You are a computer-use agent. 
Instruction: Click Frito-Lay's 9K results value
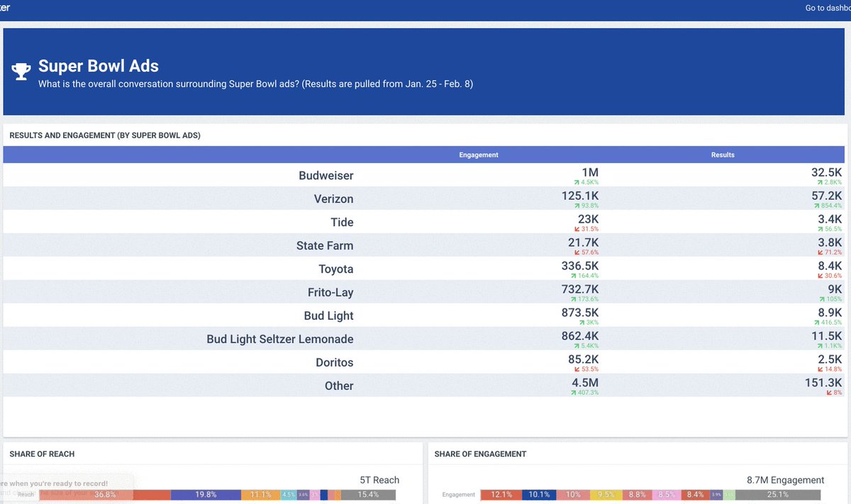835,289
